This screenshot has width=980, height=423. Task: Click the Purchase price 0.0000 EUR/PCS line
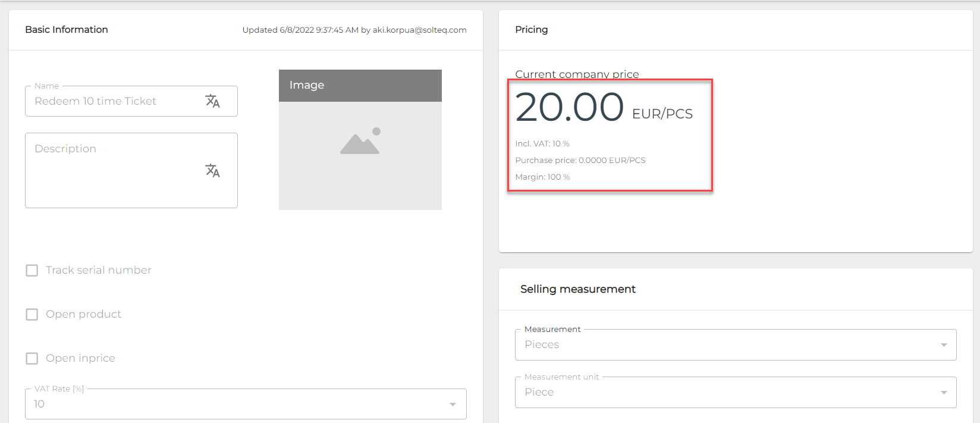click(x=580, y=161)
